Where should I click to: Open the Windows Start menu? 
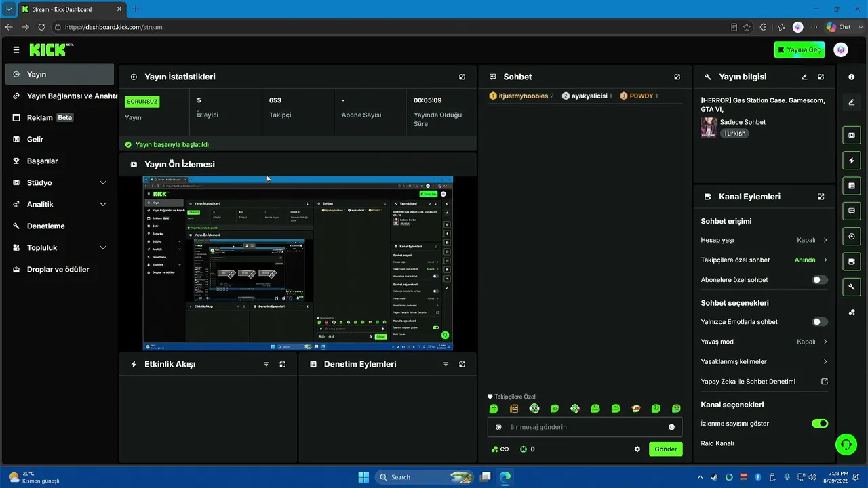pos(363,477)
